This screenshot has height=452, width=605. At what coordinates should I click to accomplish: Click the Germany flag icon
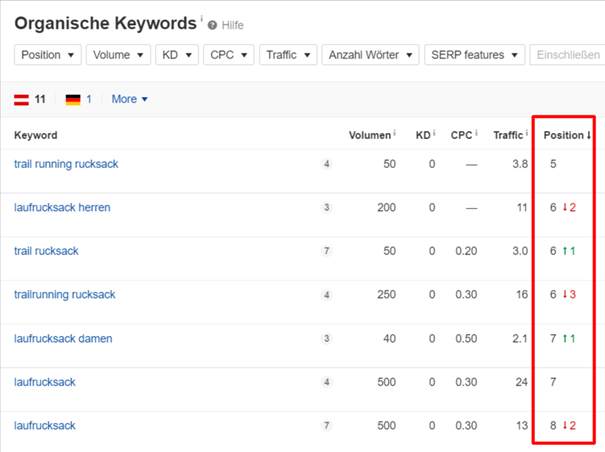(73, 100)
